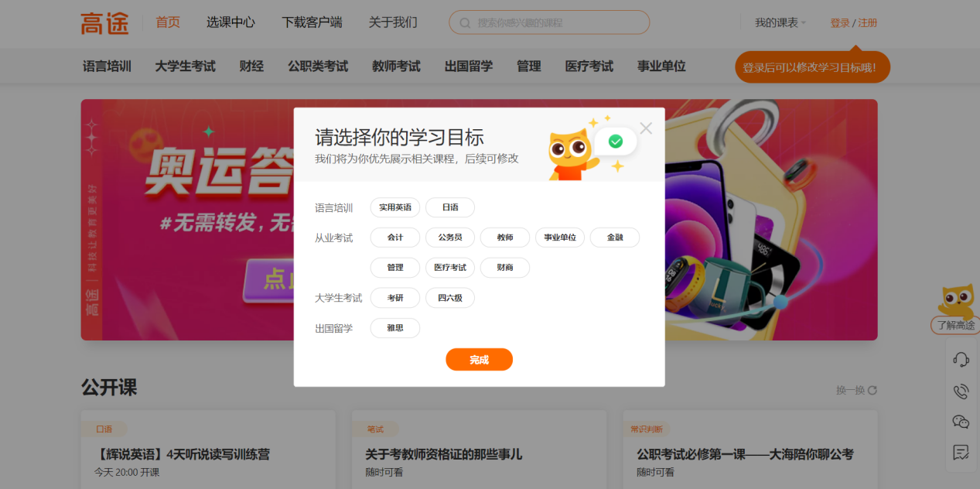
Task: Expand the 我的课表 dropdown
Action: pos(780,23)
